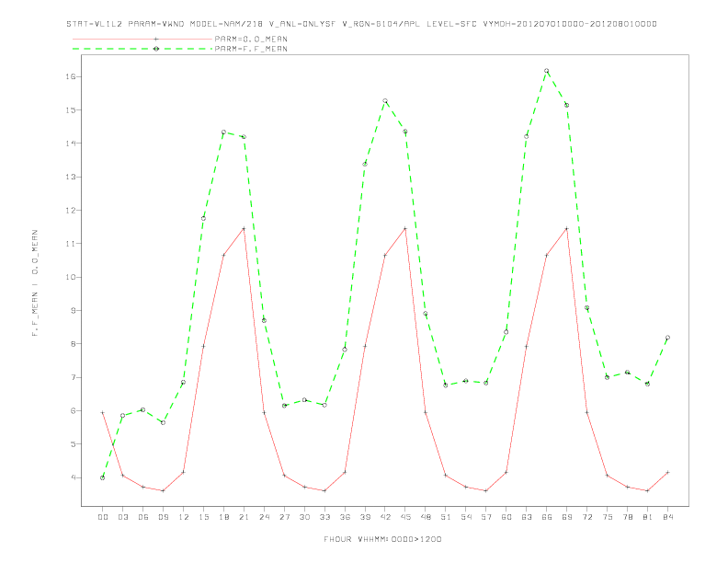Click the green circle marker at hour 84

tap(667, 338)
